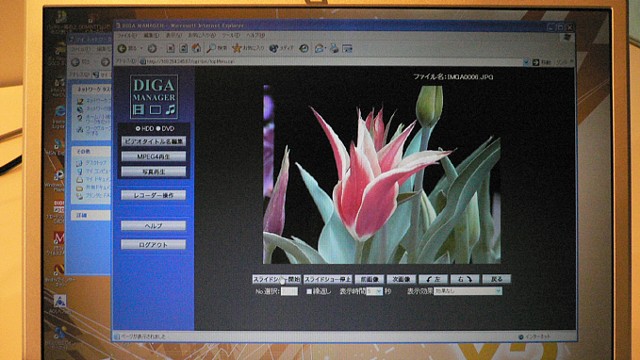The width and height of the screenshot is (640, 360).
Task: Rotate the photo right (右)
Action: coord(465,280)
